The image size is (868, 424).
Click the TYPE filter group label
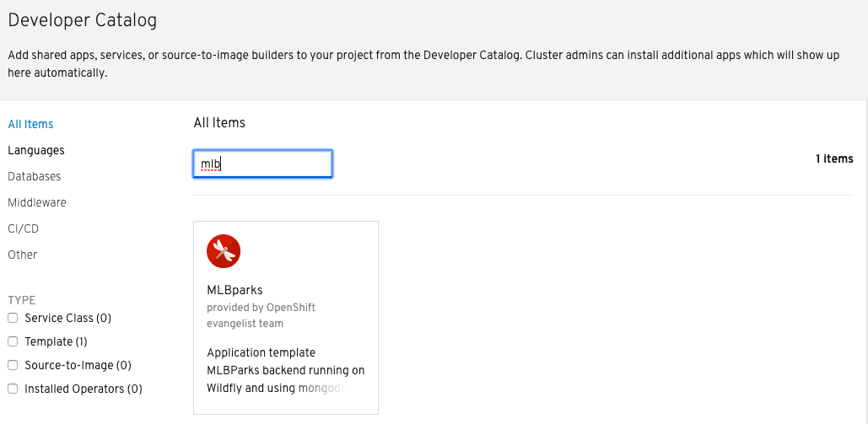coord(22,300)
